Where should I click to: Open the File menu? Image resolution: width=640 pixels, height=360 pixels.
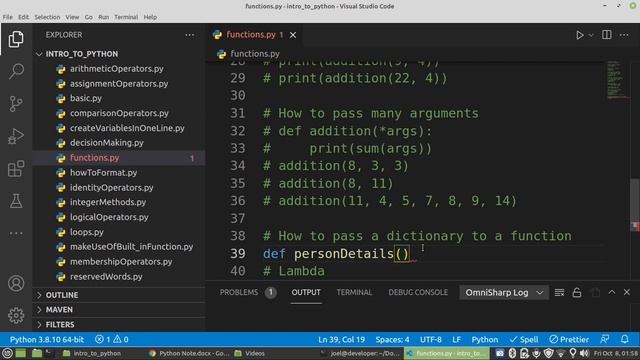click(x=7, y=17)
